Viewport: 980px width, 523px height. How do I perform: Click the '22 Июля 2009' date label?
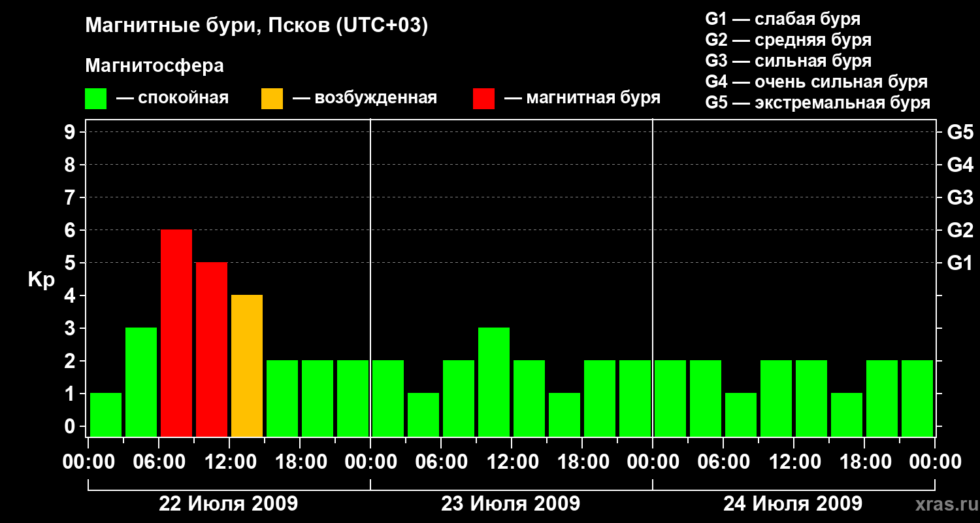(x=229, y=504)
